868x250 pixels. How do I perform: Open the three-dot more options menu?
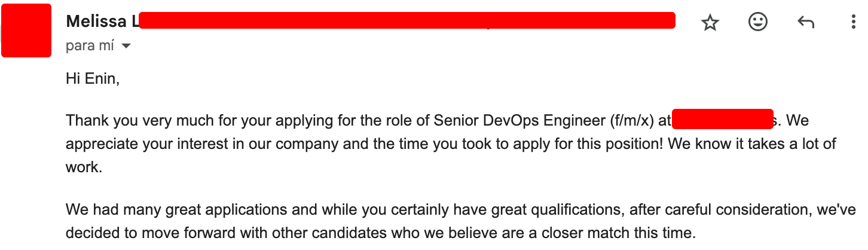[853, 23]
